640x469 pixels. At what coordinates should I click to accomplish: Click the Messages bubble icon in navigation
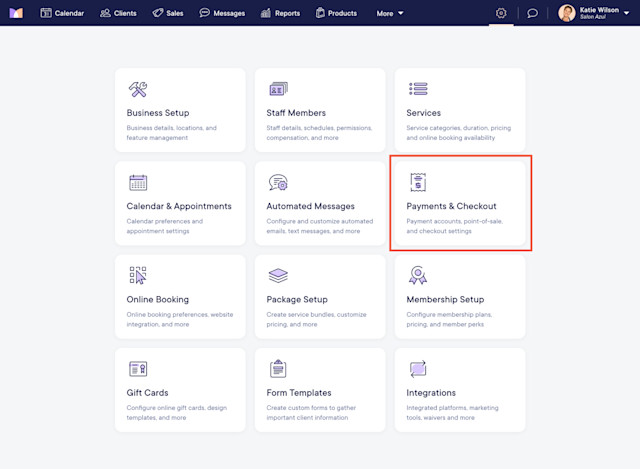click(x=204, y=13)
